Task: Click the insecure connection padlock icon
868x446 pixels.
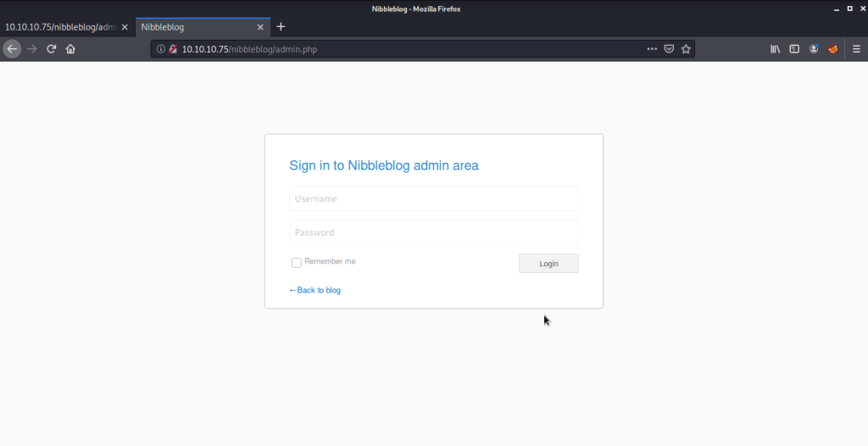Action: (172, 49)
